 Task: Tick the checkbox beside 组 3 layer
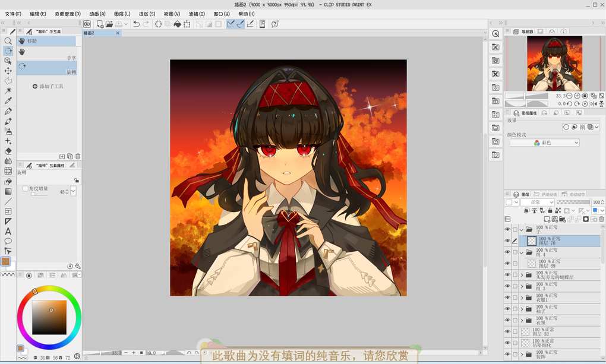(515, 286)
